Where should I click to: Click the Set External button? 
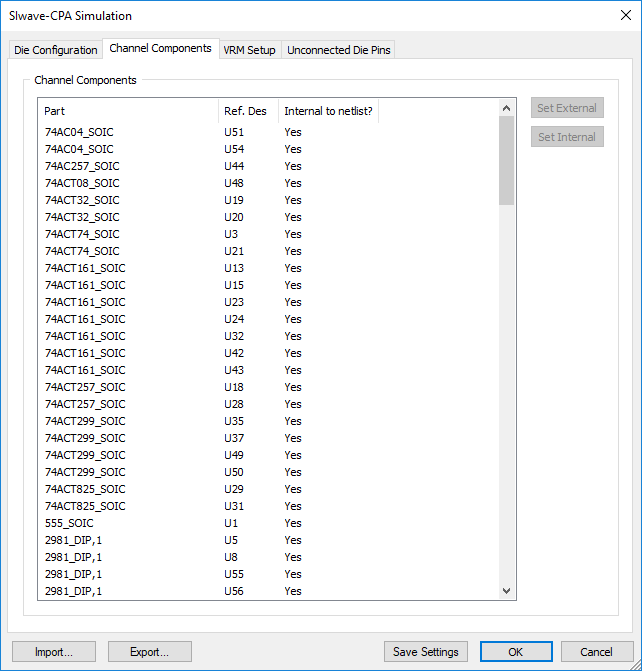pos(567,108)
